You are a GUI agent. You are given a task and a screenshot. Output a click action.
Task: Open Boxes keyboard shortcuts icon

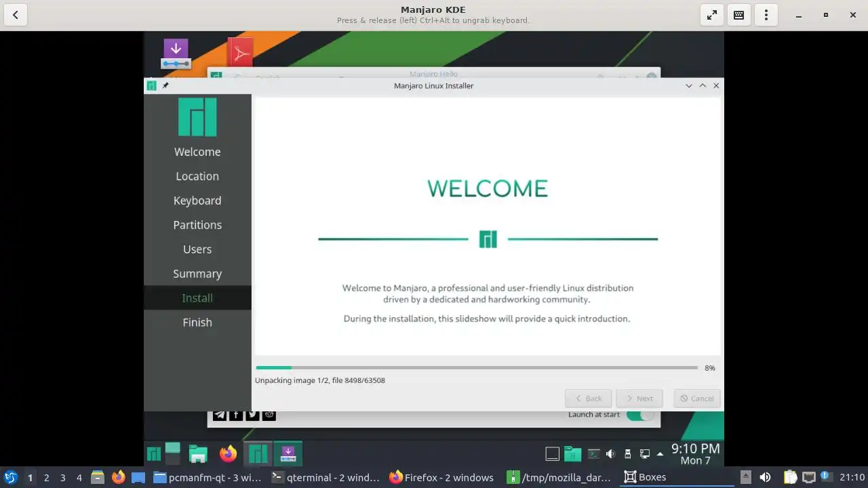[739, 15]
